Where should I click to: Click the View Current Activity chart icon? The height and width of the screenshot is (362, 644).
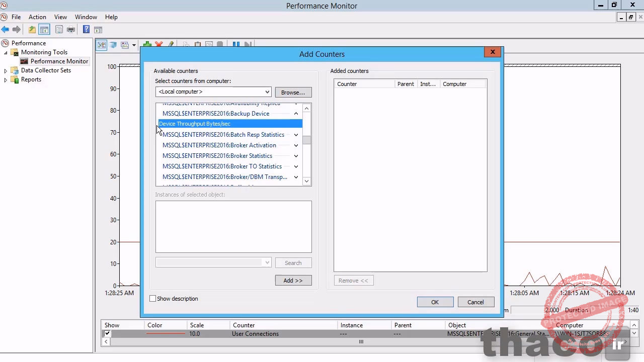(102, 44)
